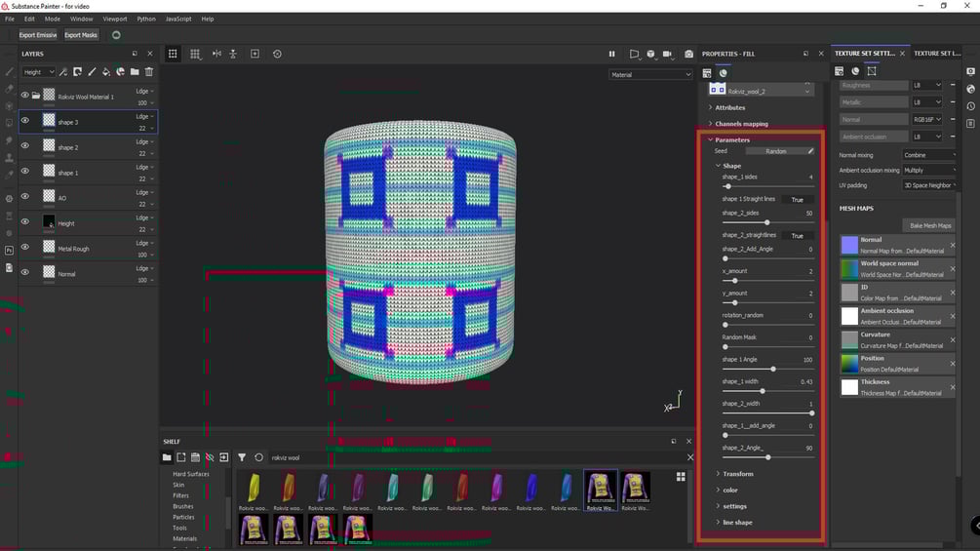Click the Bake Mesh Maps button
Screen dimensions: 980x551
[930, 225]
